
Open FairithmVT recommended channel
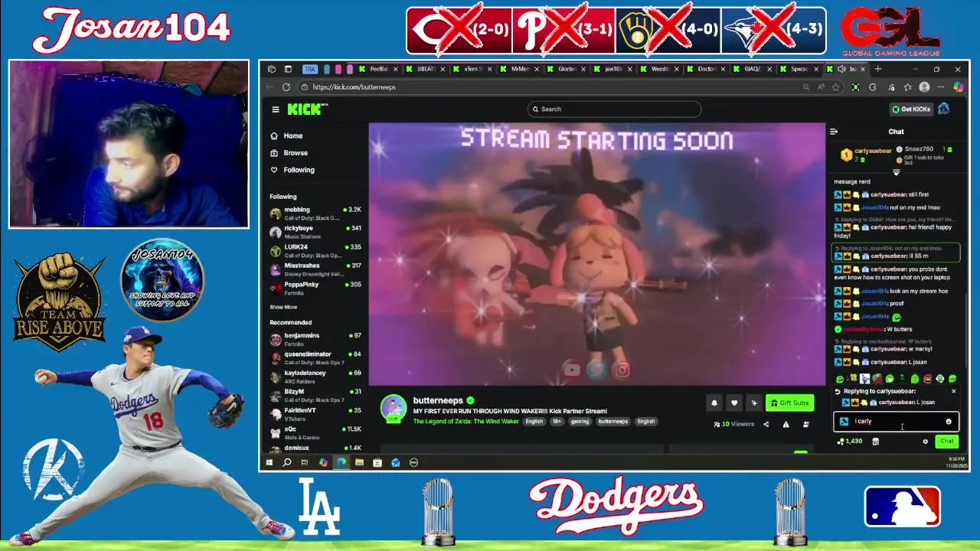click(315, 414)
